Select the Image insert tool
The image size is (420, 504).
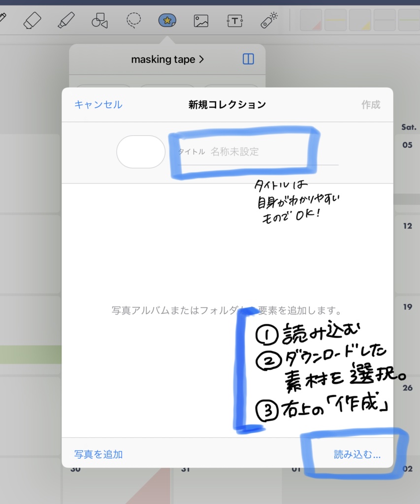201,20
